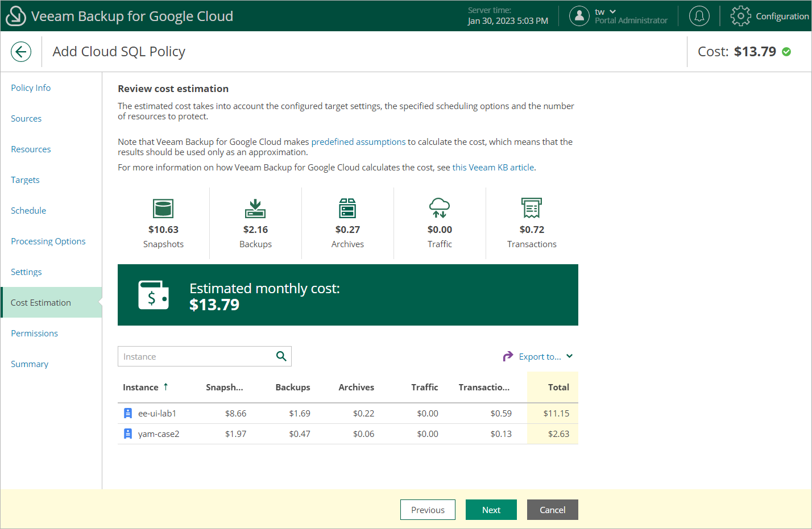Click the Archives cost icon
This screenshot has width=812, height=529.
point(347,209)
